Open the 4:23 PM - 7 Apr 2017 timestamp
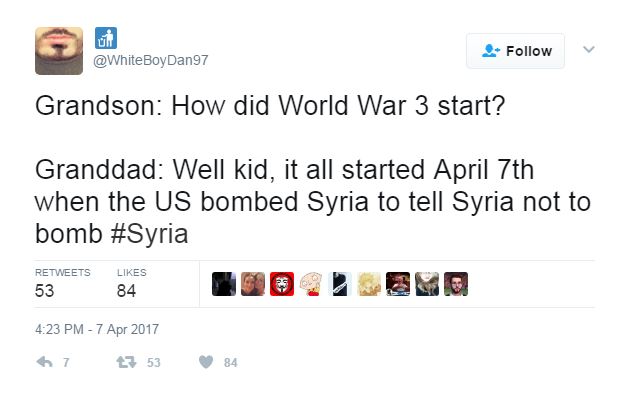This screenshot has width=629, height=396. tap(97, 329)
